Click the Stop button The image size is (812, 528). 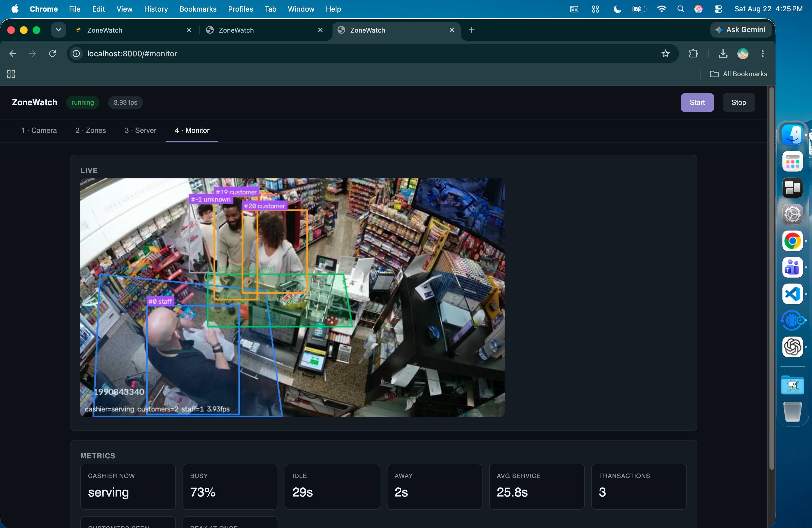coord(738,102)
